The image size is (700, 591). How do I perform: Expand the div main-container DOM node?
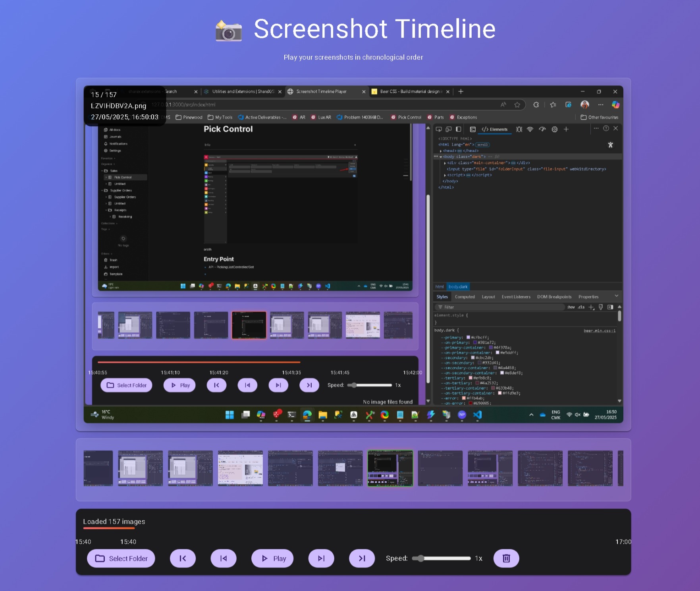tap(445, 163)
